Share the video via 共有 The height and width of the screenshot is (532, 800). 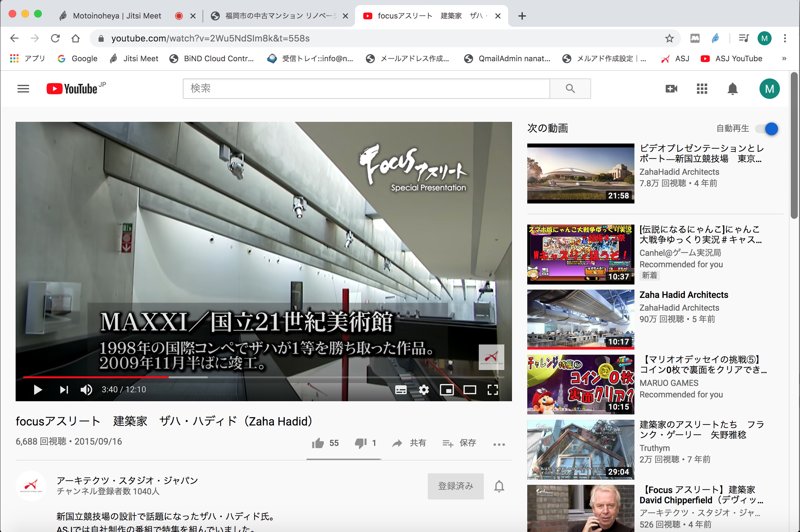point(409,443)
